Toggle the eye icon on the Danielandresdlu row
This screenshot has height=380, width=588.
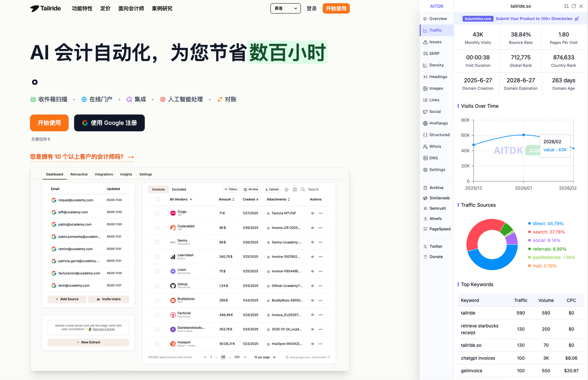click(x=312, y=329)
